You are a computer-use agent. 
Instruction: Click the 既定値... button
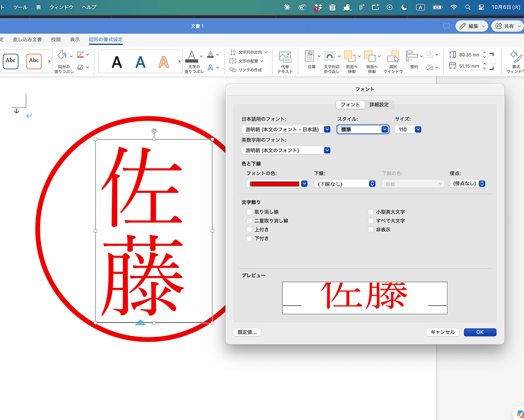pyautogui.click(x=247, y=332)
